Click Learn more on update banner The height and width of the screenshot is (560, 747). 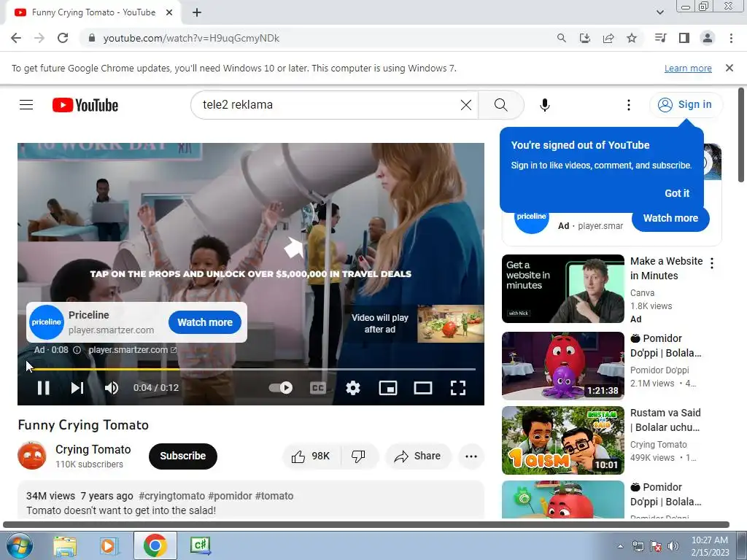pyautogui.click(x=688, y=68)
